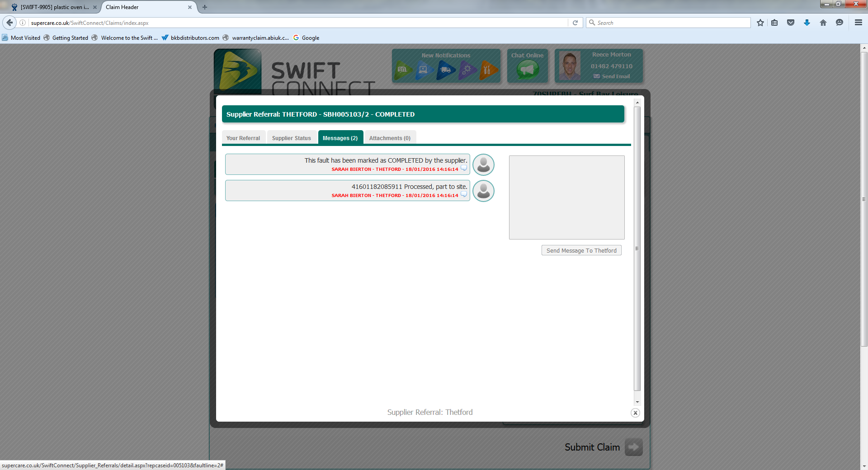The image size is (868, 470).
Task: Click the purple gears notification icon
Action: (x=467, y=70)
